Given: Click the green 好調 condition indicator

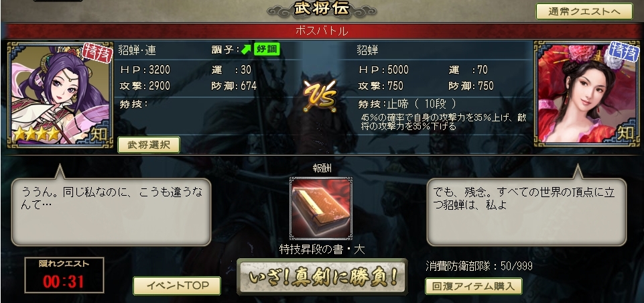Looking at the screenshot, I should pyautogui.click(x=267, y=50).
